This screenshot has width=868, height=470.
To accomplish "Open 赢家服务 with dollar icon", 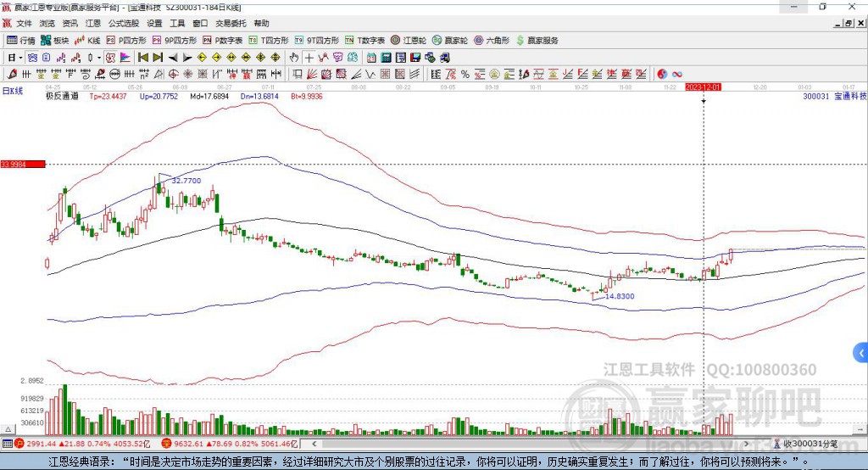I will [537, 41].
